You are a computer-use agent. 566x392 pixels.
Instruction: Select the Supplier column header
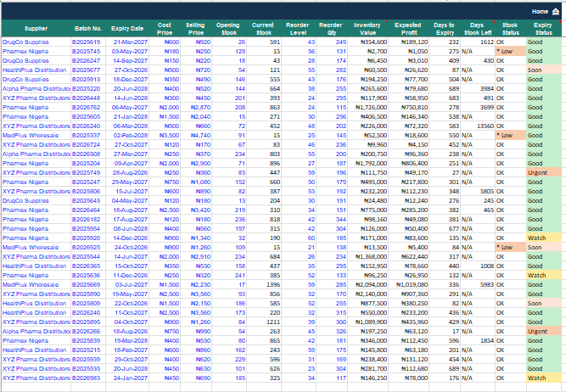point(36,29)
